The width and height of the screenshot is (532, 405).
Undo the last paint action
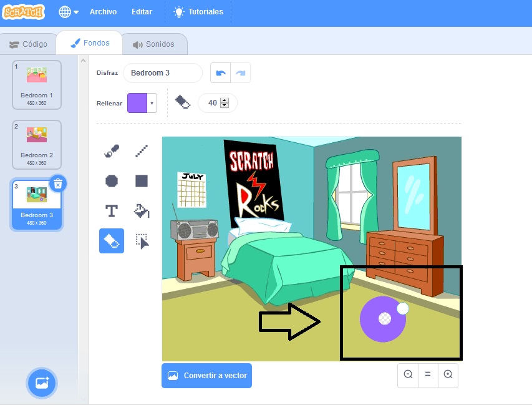click(x=220, y=73)
